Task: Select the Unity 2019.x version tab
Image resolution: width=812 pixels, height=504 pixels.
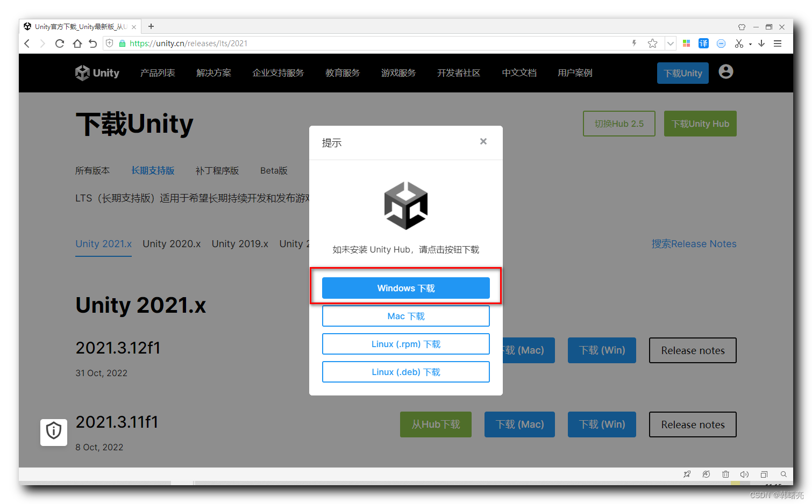Action: 240,244
